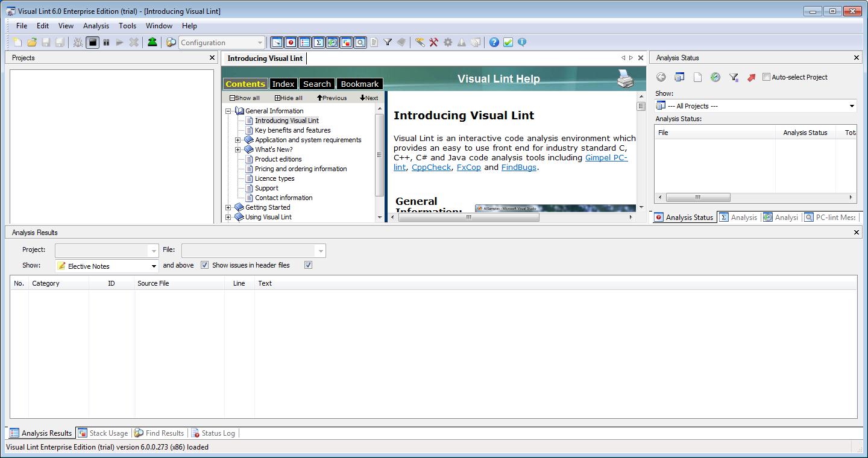868x458 pixels.
Task: Toggle the red-circle Analysis Status display toolbar button
Action: pos(291,42)
